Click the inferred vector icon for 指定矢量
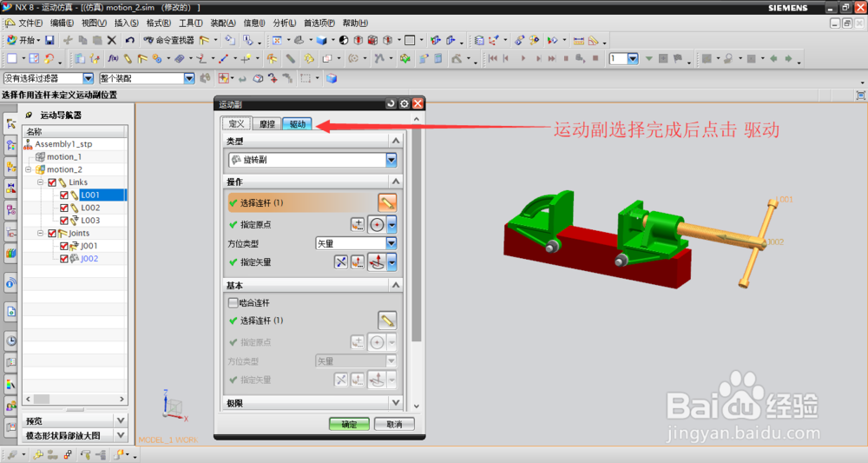Viewport: 868px width, 463px height. pyautogui.click(x=377, y=262)
